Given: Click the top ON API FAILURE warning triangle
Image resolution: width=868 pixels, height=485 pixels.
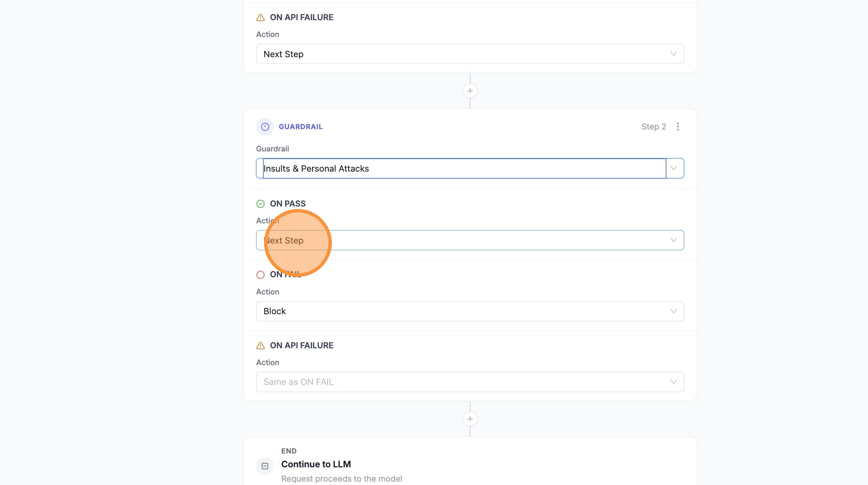Looking at the screenshot, I should [x=260, y=17].
